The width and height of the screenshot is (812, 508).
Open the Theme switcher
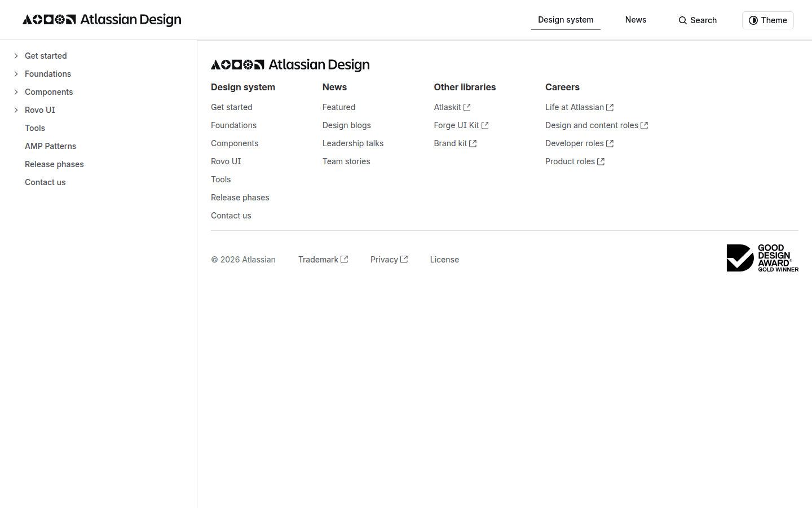(768, 20)
